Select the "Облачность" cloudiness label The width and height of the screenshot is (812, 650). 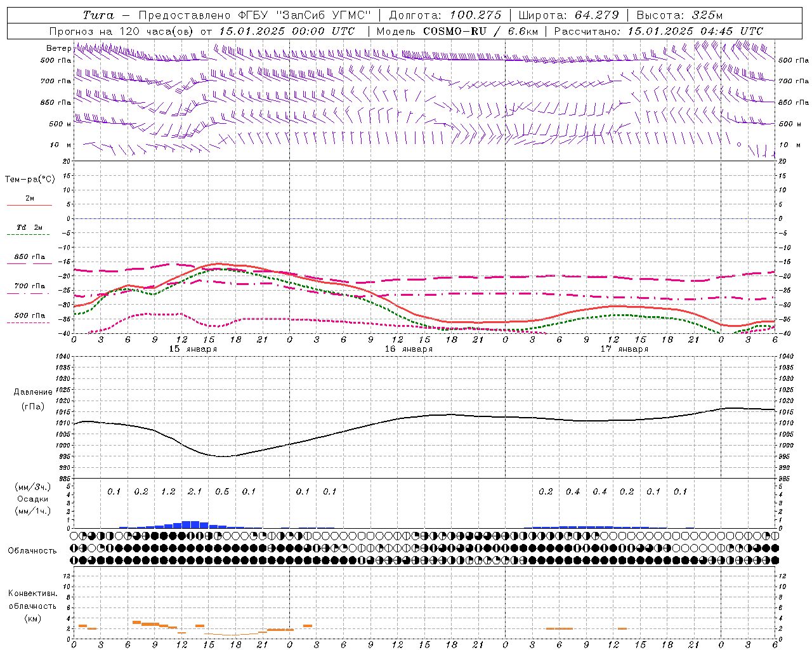32,551
